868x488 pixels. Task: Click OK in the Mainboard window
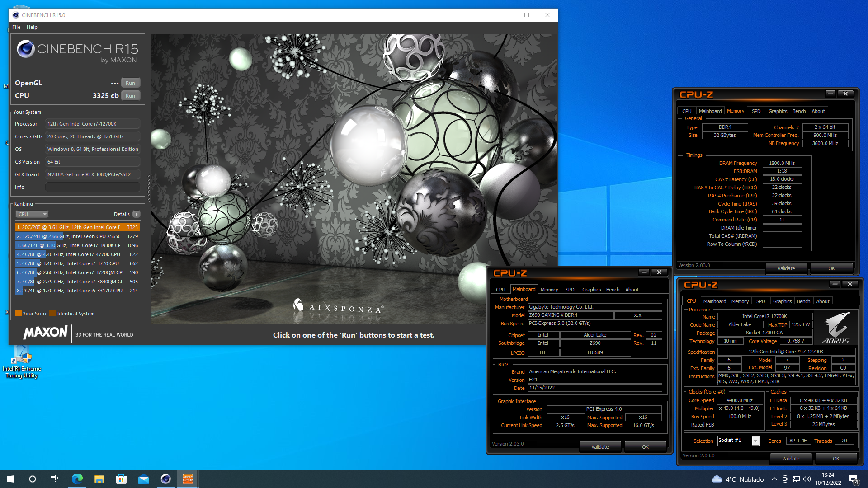[x=645, y=447]
